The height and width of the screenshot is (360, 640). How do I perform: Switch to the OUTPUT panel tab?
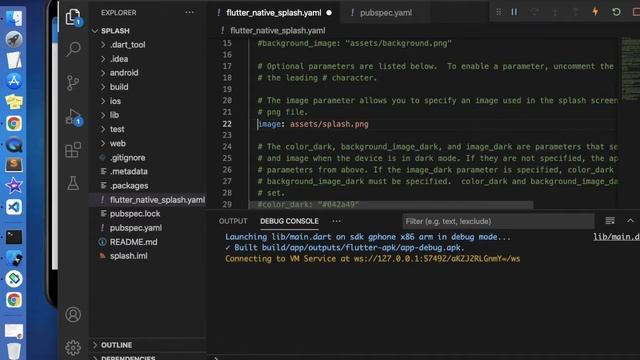point(233,221)
